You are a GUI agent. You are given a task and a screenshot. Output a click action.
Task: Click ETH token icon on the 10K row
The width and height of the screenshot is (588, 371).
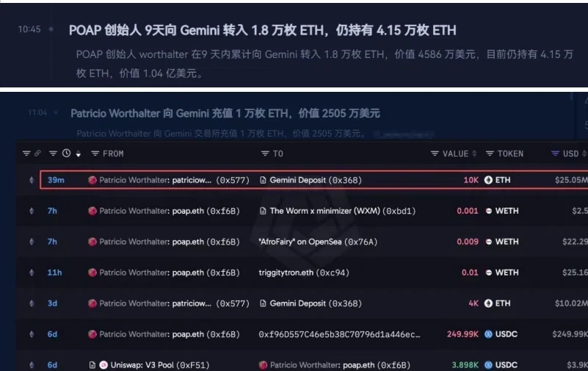point(488,180)
